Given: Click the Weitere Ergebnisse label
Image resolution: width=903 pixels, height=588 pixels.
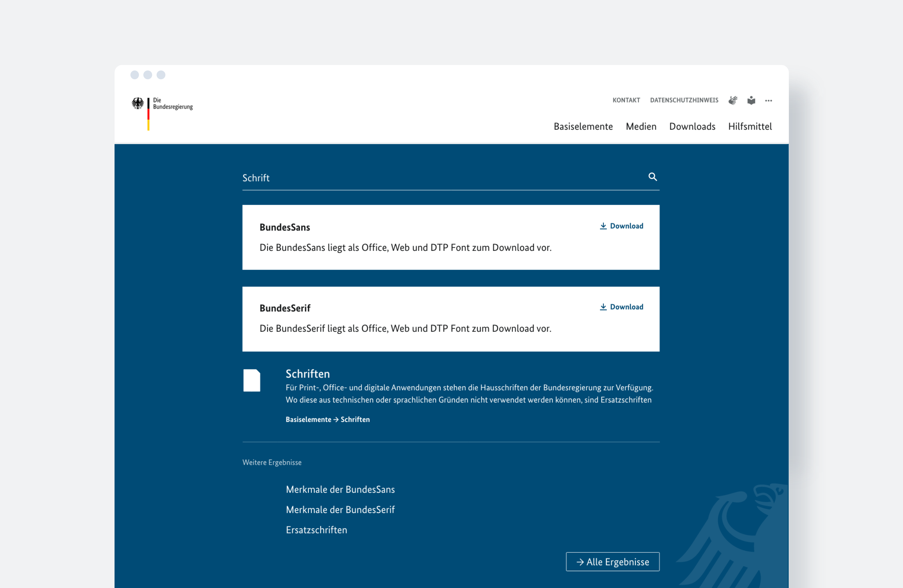Looking at the screenshot, I should coord(272,462).
